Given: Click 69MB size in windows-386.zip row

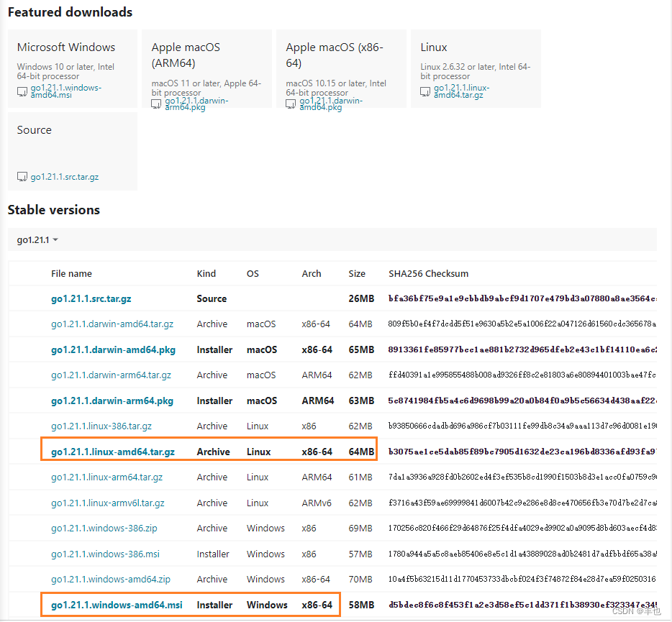Looking at the screenshot, I should point(360,529).
